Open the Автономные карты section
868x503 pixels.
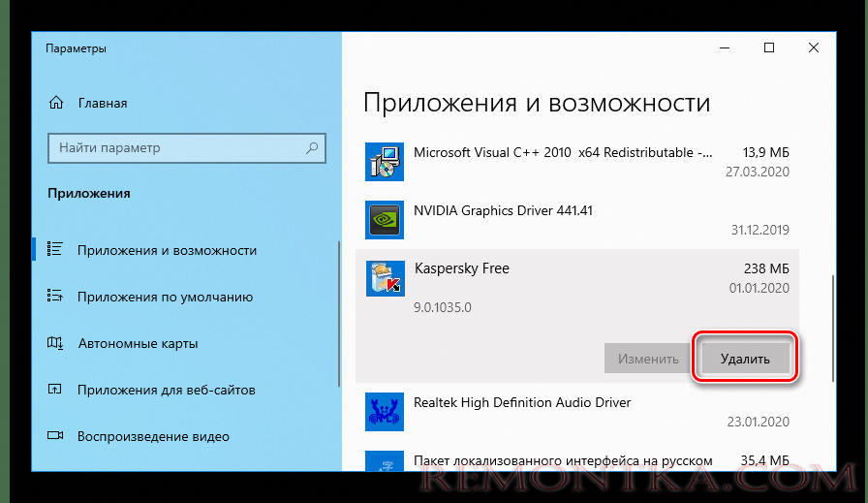(138, 343)
